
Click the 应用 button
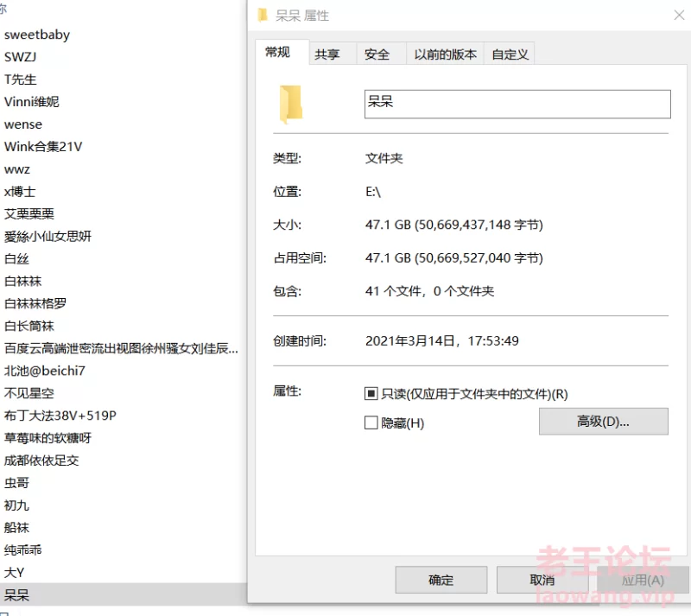click(x=642, y=580)
